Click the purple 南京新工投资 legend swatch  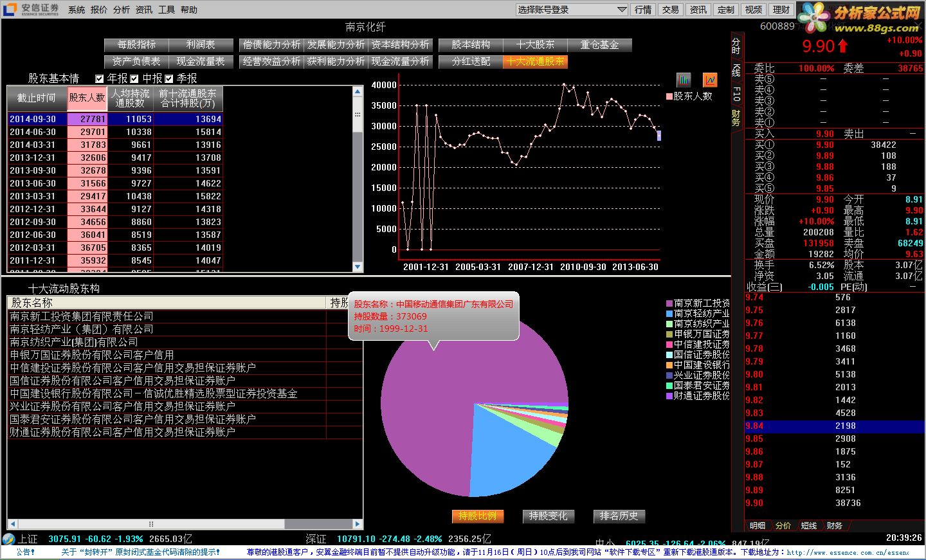(669, 303)
